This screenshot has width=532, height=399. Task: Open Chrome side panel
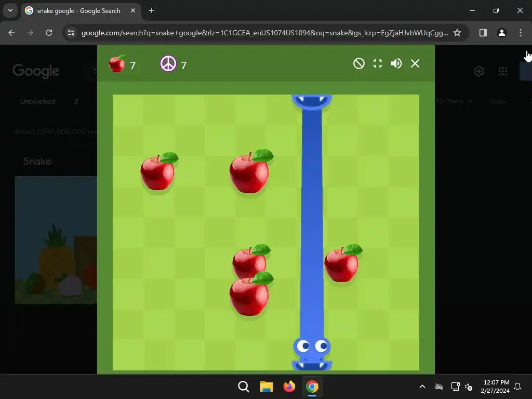point(483,33)
